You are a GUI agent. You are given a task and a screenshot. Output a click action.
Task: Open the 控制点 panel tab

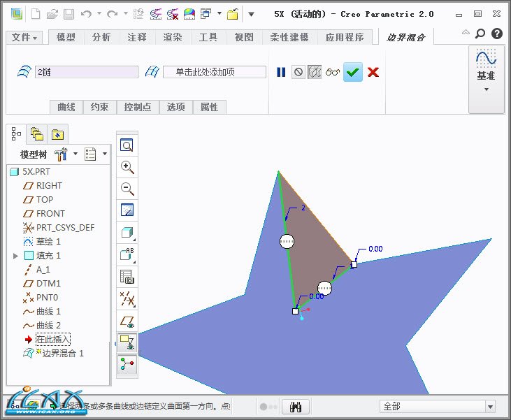138,107
